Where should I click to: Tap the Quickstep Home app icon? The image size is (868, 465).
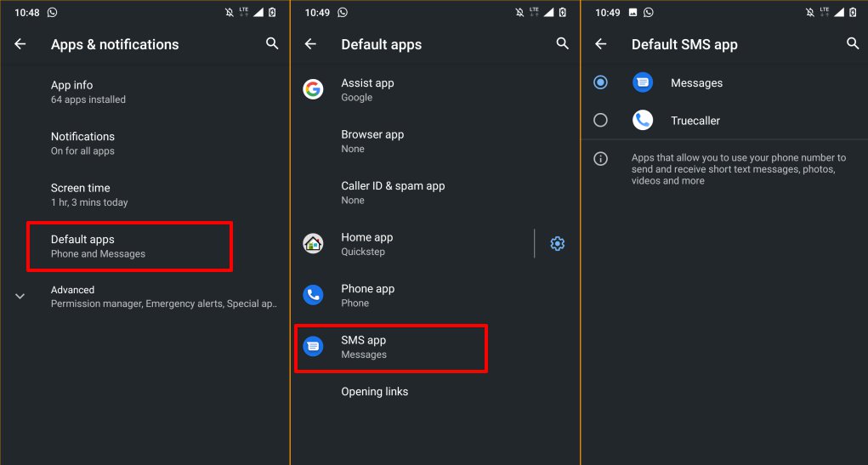tap(313, 244)
